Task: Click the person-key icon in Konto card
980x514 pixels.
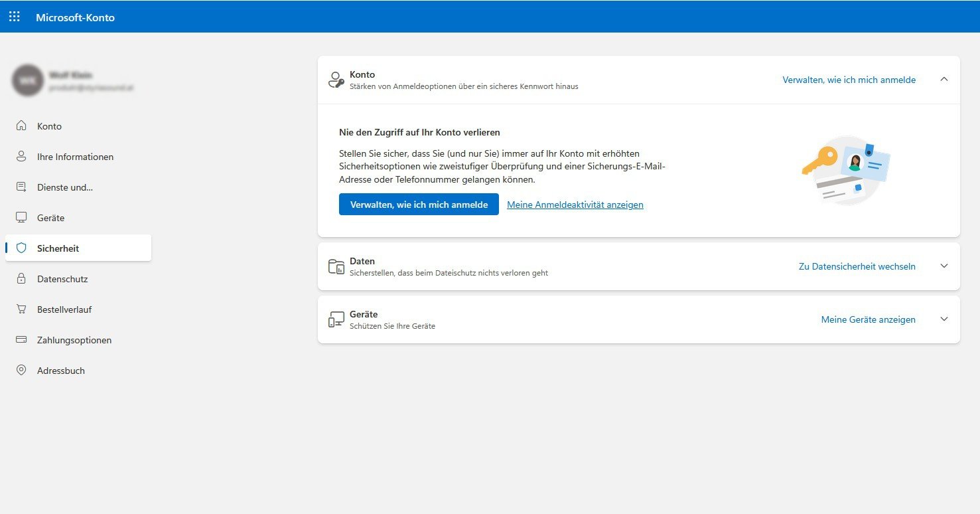Action: pyautogui.click(x=336, y=80)
